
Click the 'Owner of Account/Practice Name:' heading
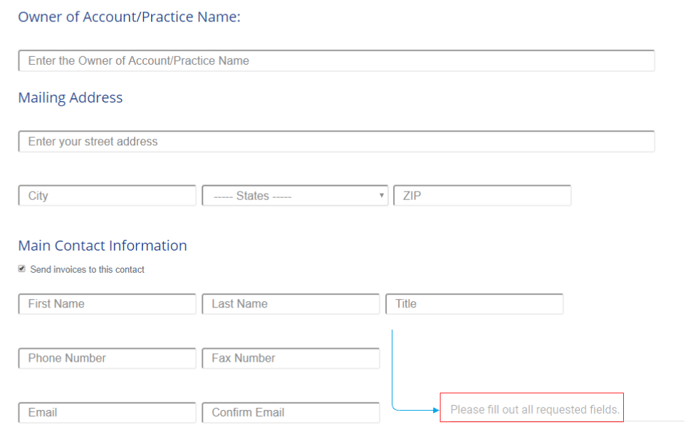point(129,17)
